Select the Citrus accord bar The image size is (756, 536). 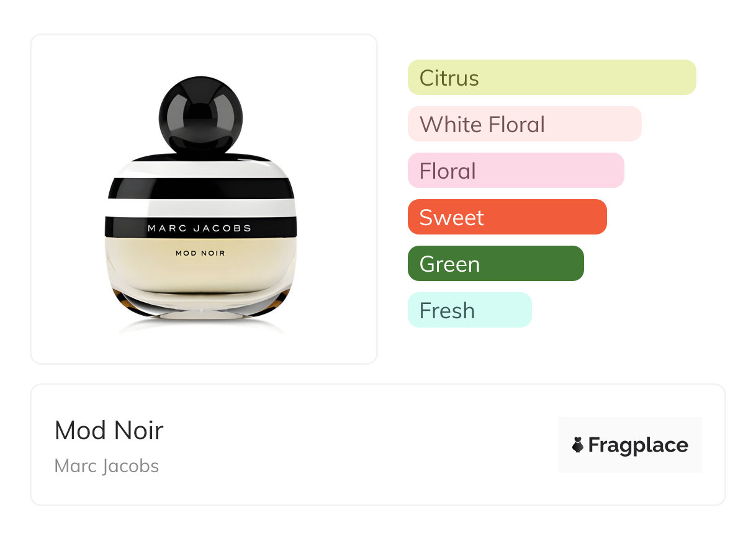point(552,78)
